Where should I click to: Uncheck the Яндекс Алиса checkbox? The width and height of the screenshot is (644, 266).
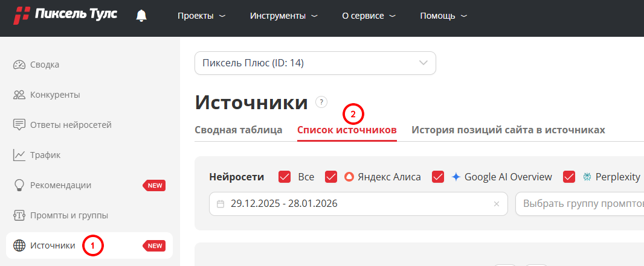[x=331, y=177]
